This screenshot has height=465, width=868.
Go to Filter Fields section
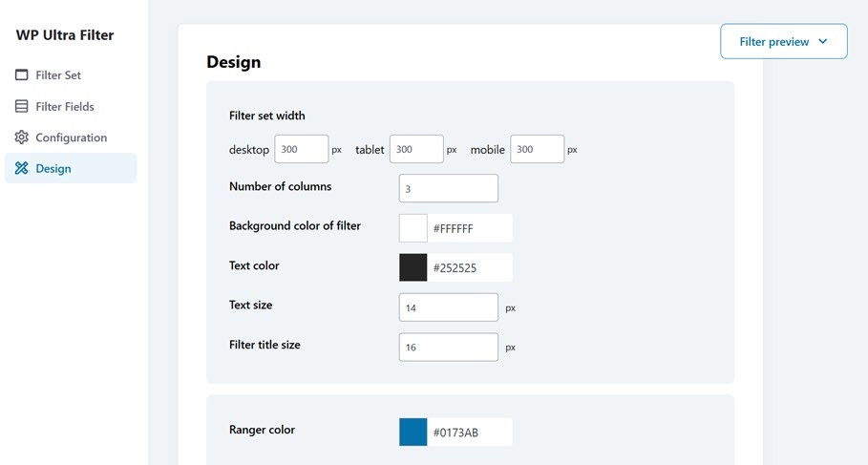[65, 107]
